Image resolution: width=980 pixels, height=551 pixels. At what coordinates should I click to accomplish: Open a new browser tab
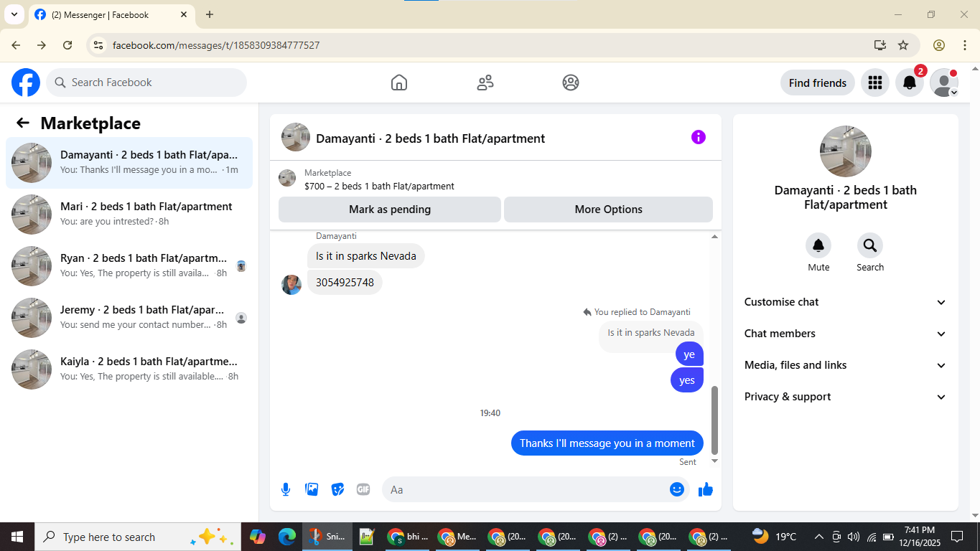[210, 14]
